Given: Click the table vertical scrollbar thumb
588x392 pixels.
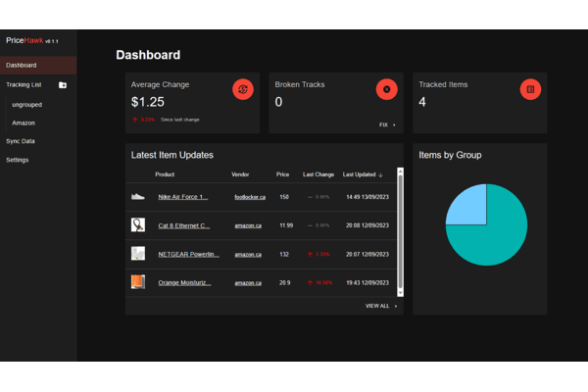Looking at the screenshot, I should click(401, 231).
